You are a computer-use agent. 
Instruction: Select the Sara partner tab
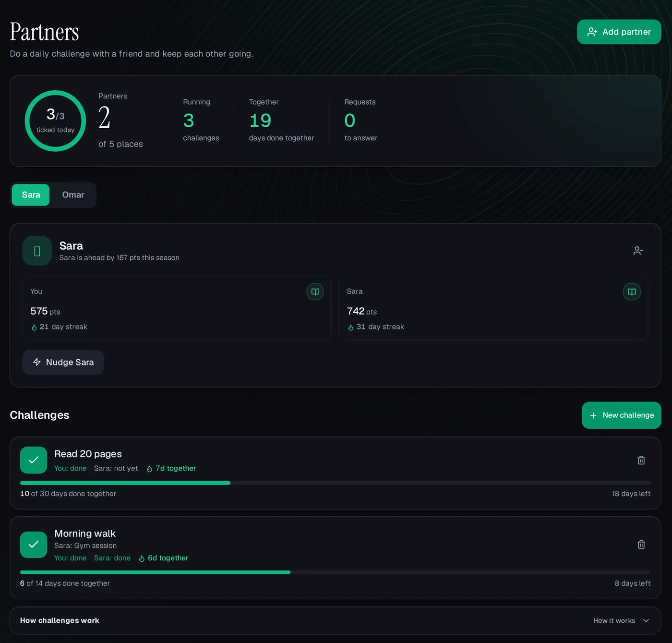31,195
